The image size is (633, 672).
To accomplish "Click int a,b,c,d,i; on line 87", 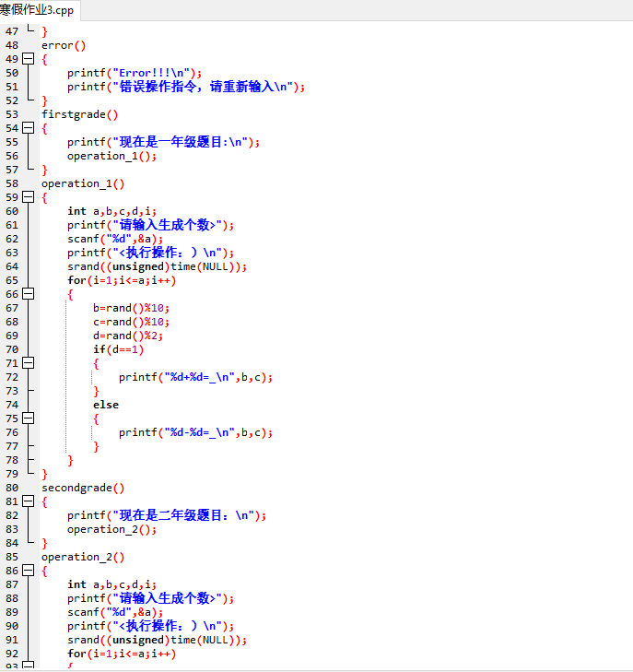I will click(x=111, y=584).
